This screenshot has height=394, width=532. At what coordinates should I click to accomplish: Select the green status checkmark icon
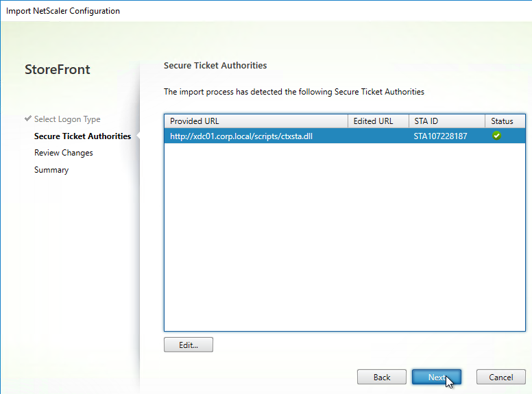(497, 136)
